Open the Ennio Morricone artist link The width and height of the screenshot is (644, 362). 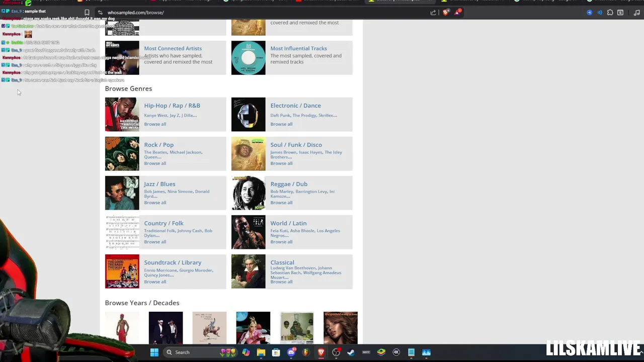160,270
